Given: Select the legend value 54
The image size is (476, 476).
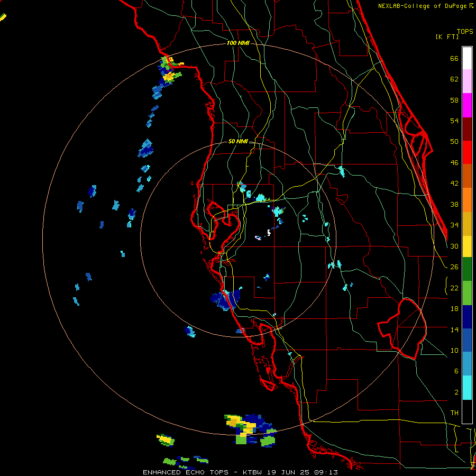Looking at the screenshot, I should [454, 121].
